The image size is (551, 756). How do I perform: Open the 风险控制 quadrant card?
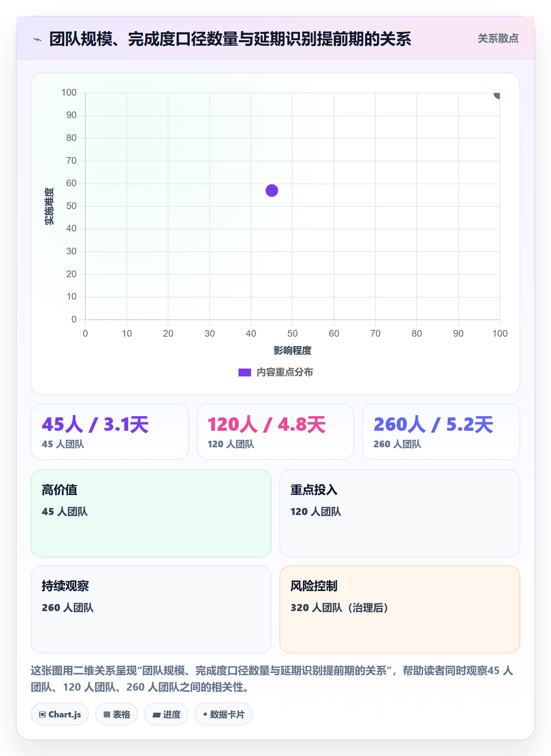coord(400,610)
